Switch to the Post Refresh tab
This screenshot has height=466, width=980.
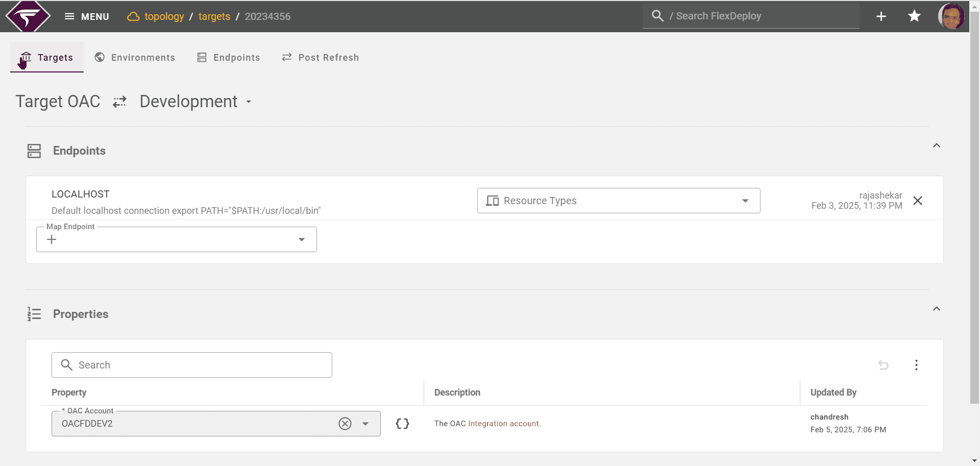(321, 57)
